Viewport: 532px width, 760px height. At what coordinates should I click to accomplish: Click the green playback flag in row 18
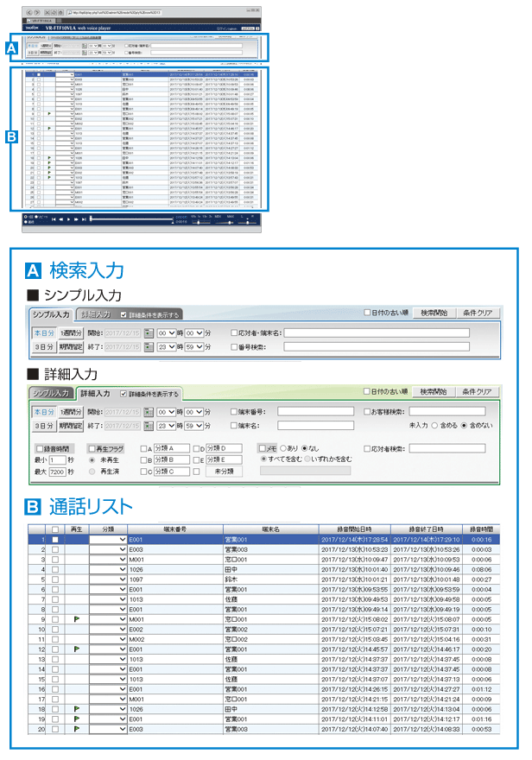coord(77,708)
